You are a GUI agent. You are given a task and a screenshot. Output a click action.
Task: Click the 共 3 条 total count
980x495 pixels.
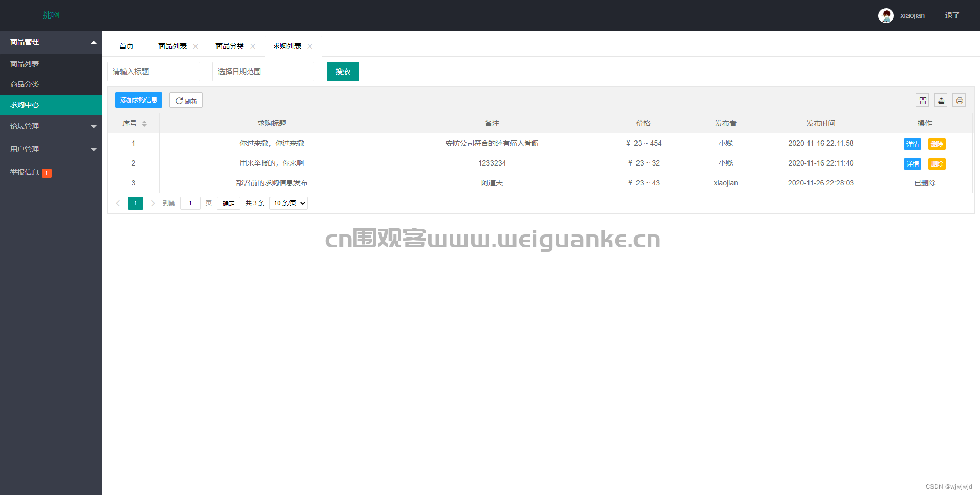[255, 203]
